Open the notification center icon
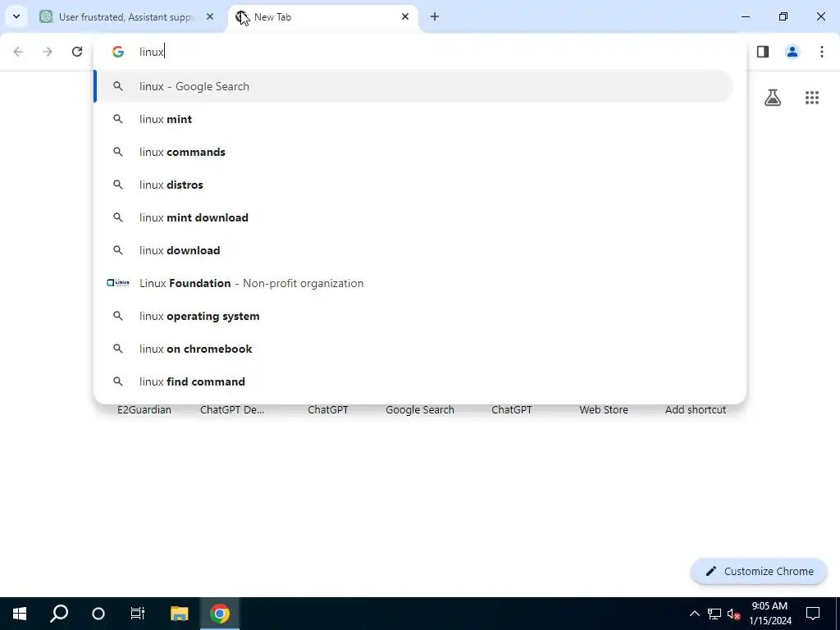 coord(813,614)
